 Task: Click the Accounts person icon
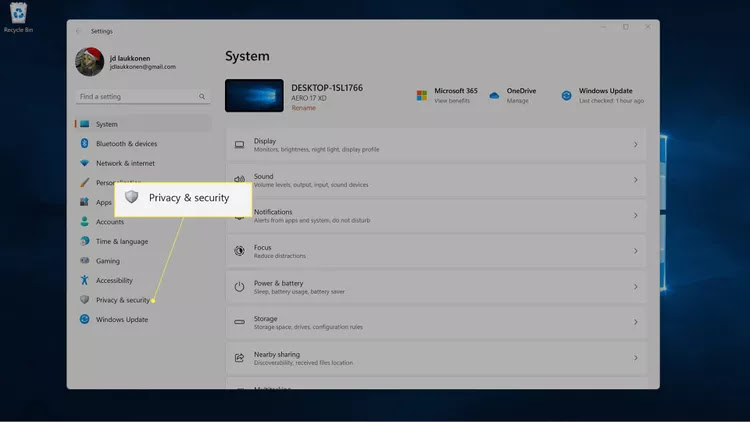point(85,222)
